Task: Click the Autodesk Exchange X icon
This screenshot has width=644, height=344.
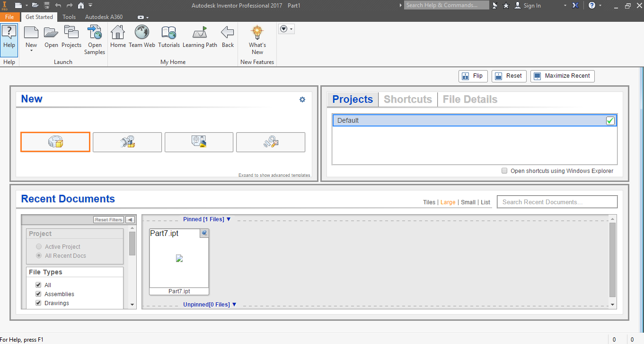Action: click(576, 5)
